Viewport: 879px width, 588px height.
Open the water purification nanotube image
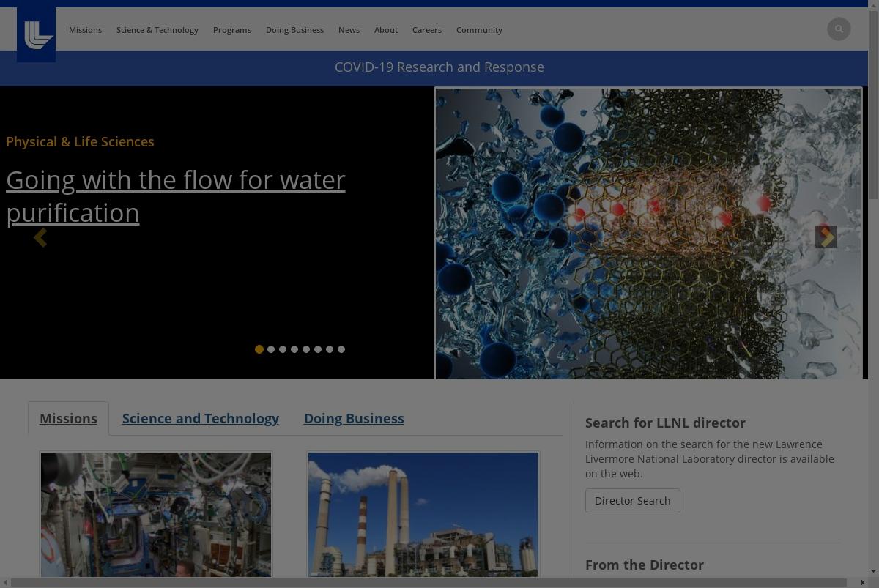648,234
